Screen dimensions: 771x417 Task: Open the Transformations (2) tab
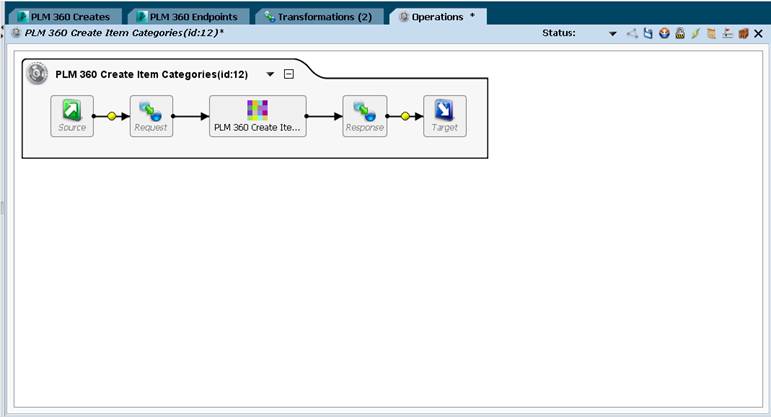pos(319,17)
